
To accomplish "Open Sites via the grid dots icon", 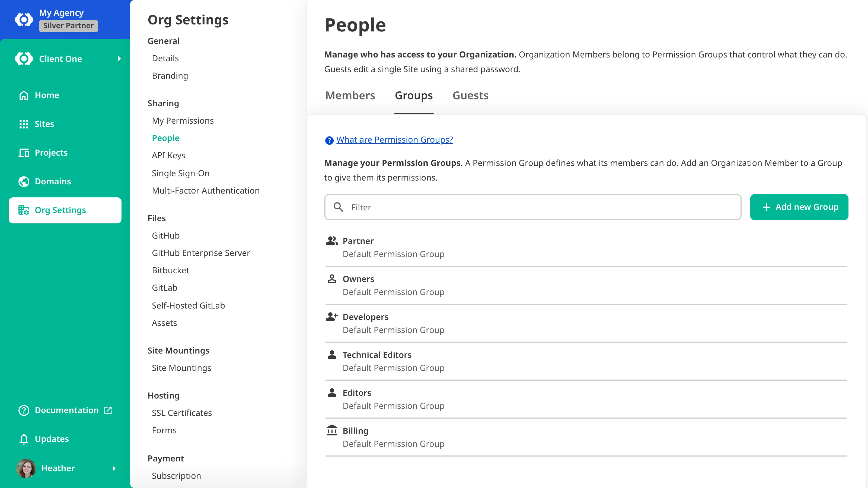I will pos(24,124).
